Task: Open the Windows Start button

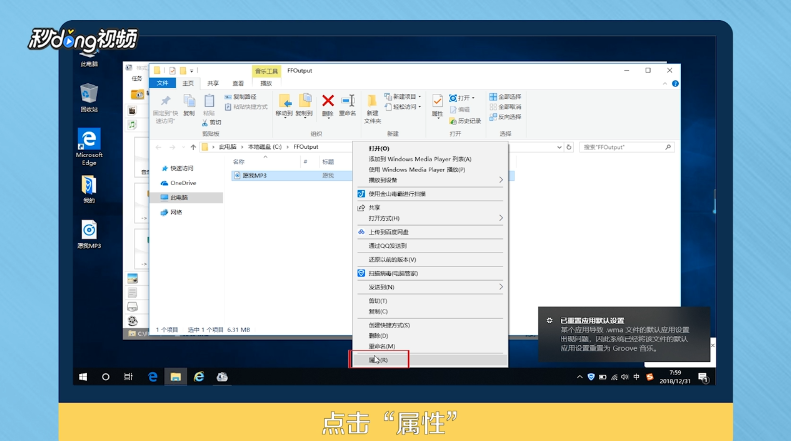Action: [x=83, y=377]
